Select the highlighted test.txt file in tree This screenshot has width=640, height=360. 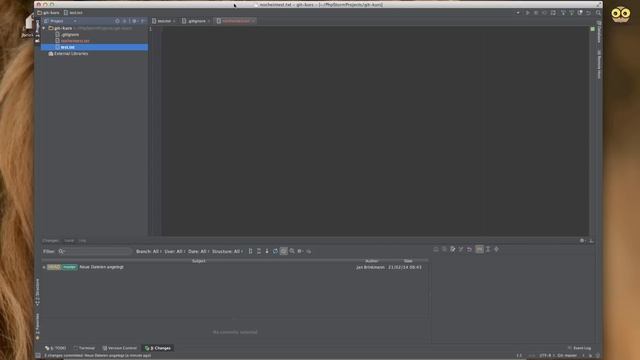[94, 47]
